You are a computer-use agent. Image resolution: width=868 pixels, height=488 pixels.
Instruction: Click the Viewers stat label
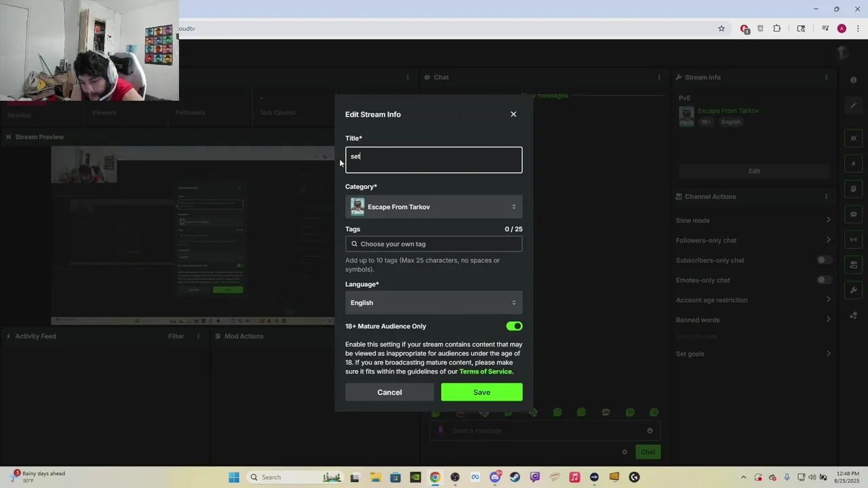tap(104, 113)
